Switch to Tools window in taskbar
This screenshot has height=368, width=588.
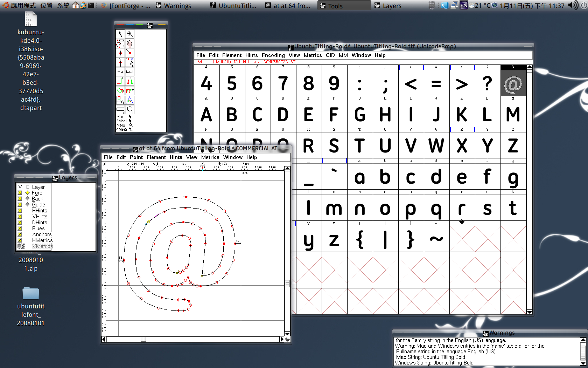click(x=344, y=6)
